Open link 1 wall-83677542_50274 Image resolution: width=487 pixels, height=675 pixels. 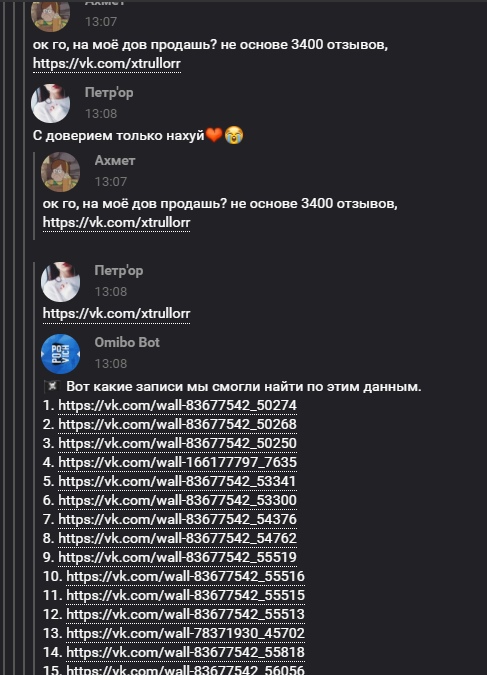(177, 406)
